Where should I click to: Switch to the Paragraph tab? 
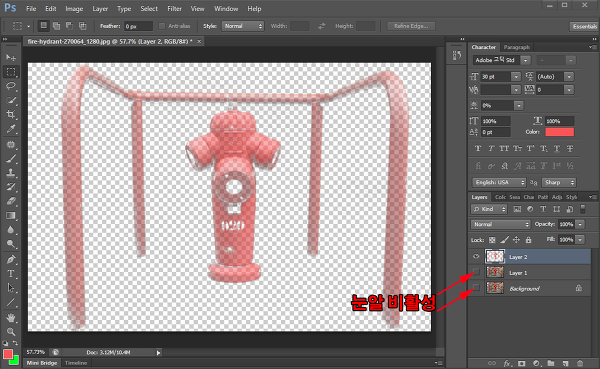coord(517,47)
